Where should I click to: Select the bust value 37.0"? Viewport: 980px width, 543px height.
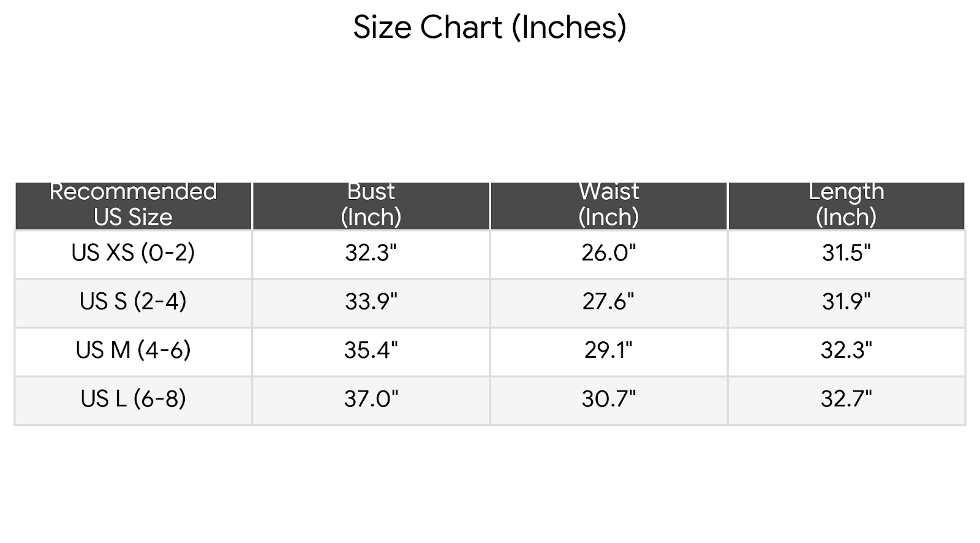[x=371, y=399]
